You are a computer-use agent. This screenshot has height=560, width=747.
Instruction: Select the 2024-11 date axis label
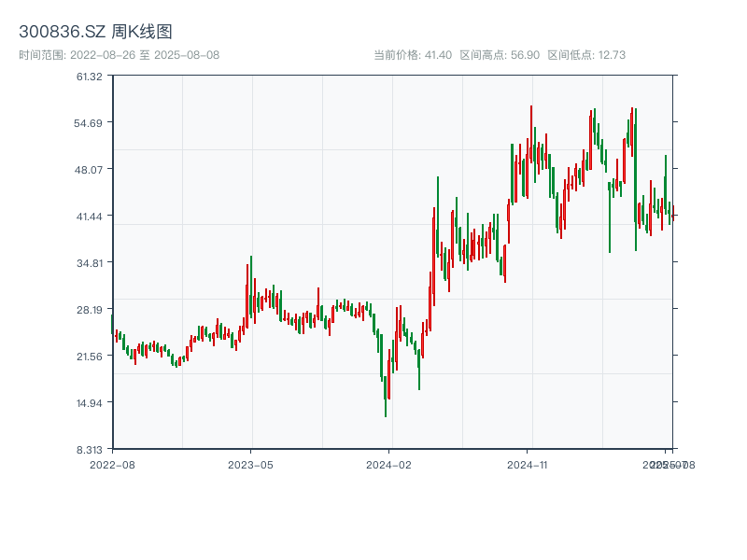coord(528,464)
